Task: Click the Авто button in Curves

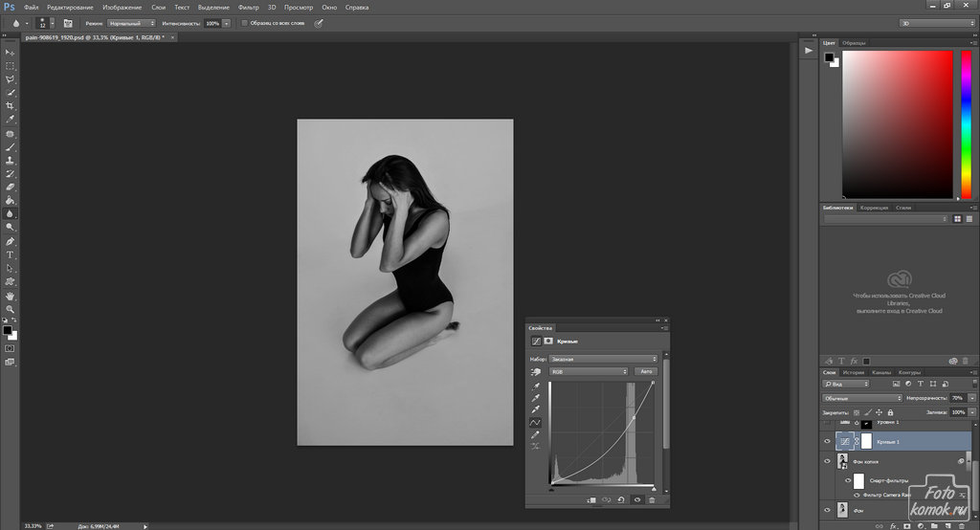Action: click(646, 371)
